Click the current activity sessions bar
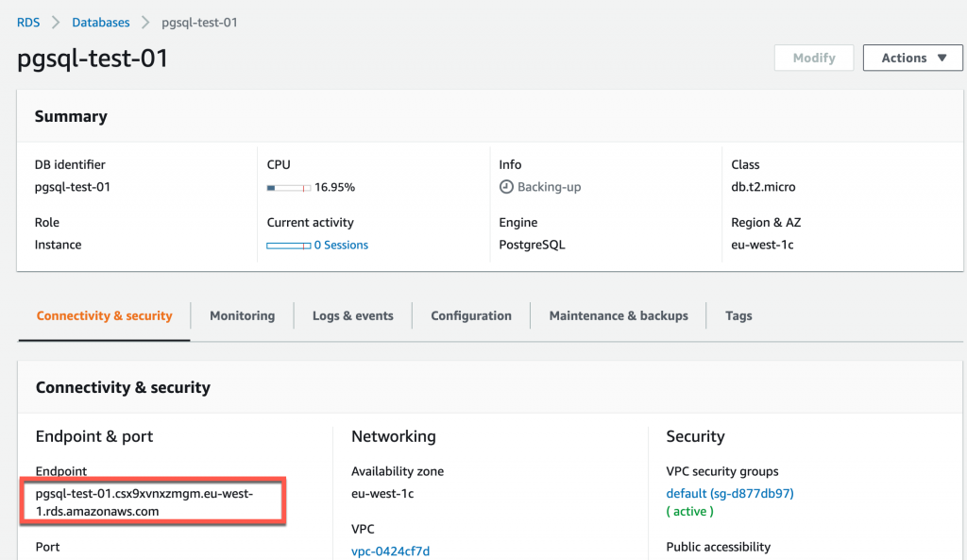This screenshot has width=967, height=560. point(288,246)
